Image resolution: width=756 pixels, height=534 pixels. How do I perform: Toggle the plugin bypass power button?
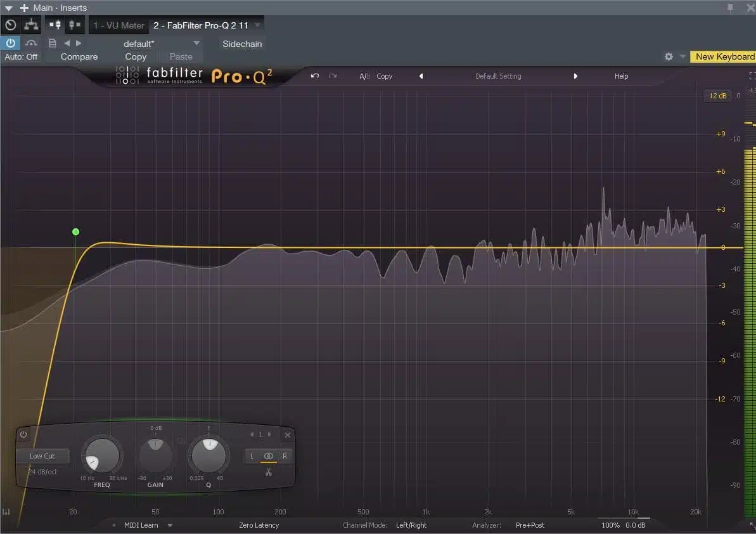point(10,43)
